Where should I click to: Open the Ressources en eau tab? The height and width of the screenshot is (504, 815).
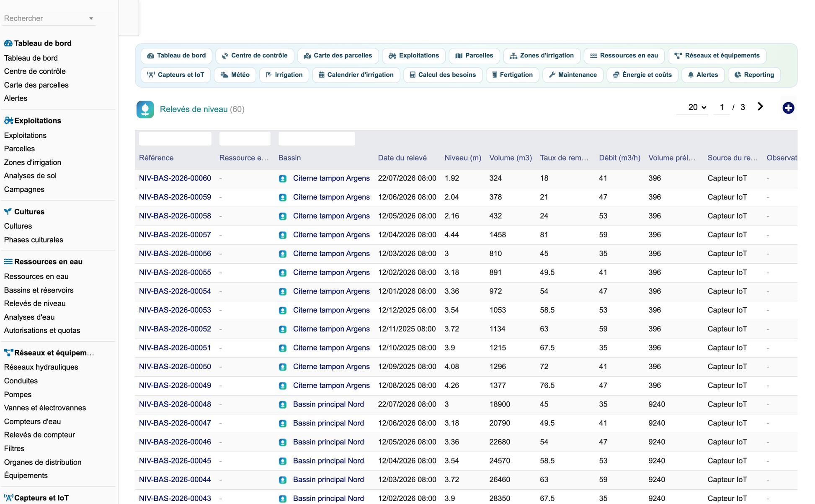[624, 56]
